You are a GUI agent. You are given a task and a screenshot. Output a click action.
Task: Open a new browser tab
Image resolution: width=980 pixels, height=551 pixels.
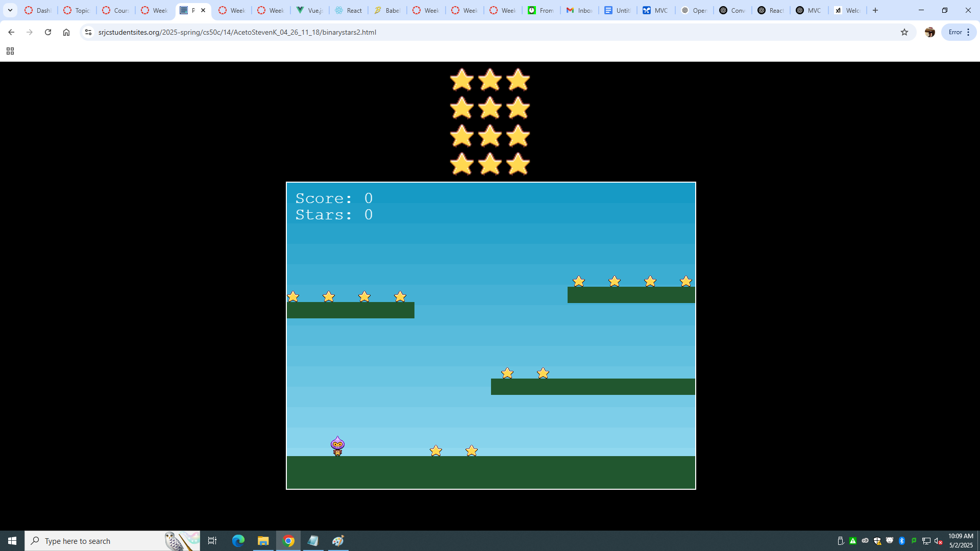[875, 10]
